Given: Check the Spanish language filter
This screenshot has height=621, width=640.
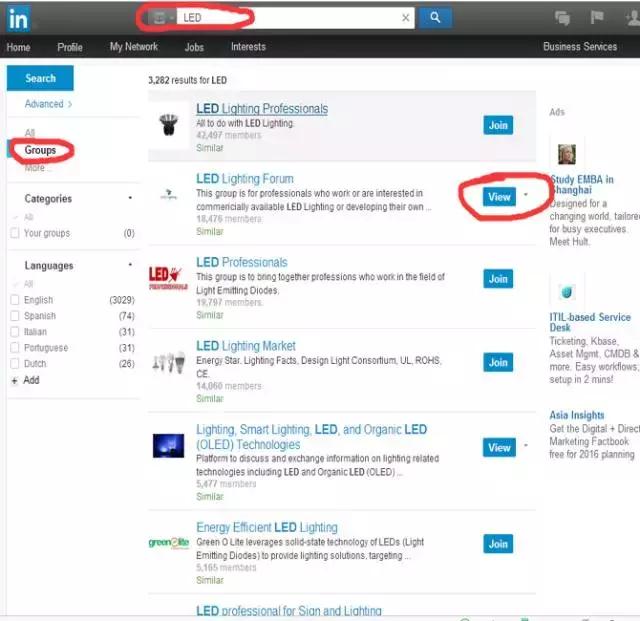Looking at the screenshot, I should (x=15, y=316).
